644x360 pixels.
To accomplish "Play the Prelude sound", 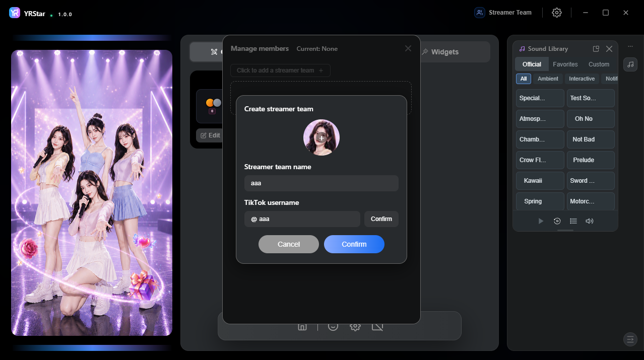I will pos(591,160).
